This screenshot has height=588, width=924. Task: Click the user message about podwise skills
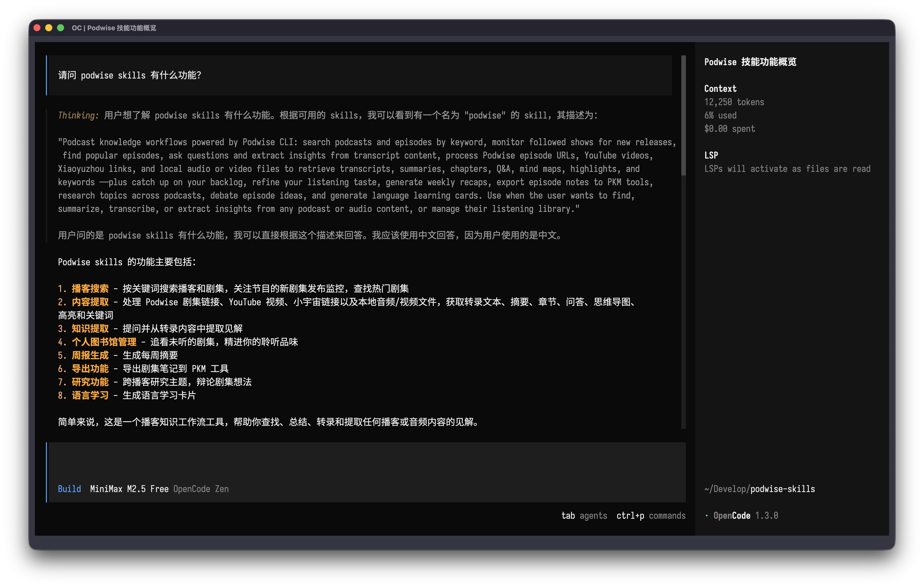pyautogui.click(x=130, y=75)
